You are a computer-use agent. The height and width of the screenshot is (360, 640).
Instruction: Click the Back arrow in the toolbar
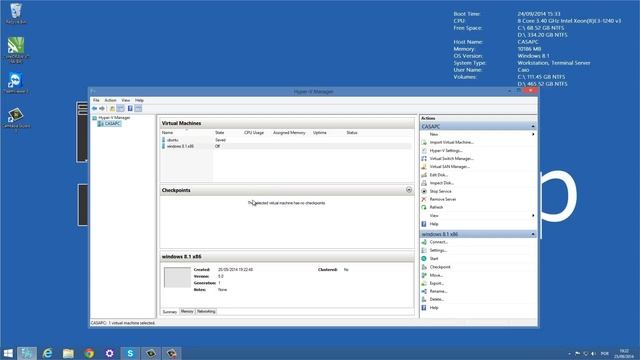(x=95, y=109)
